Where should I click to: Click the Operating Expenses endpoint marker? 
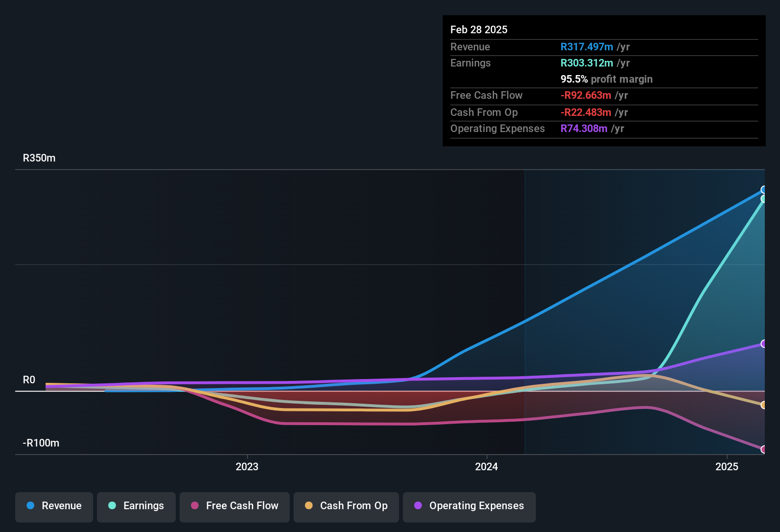[x=763, y=344]
